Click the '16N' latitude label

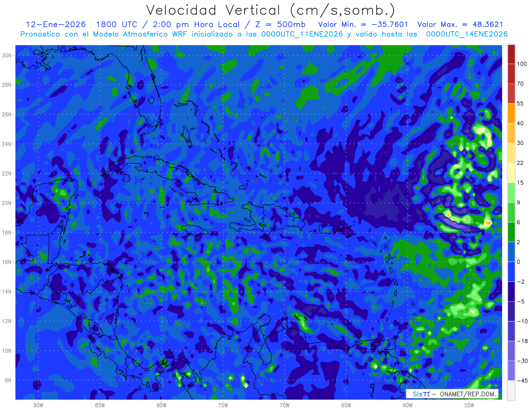tap(8, 262)
